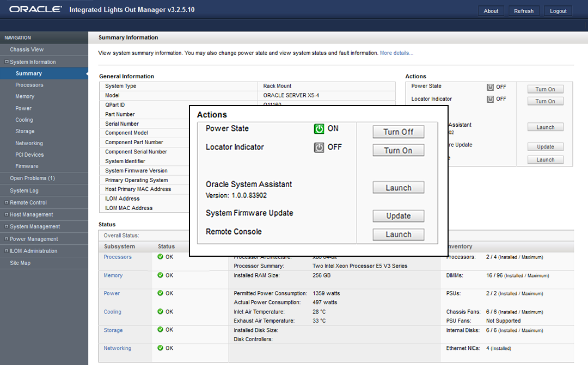The image size is (588, 365).
Task: Open the Processors navigation item
Action: (x=29, y=85)
